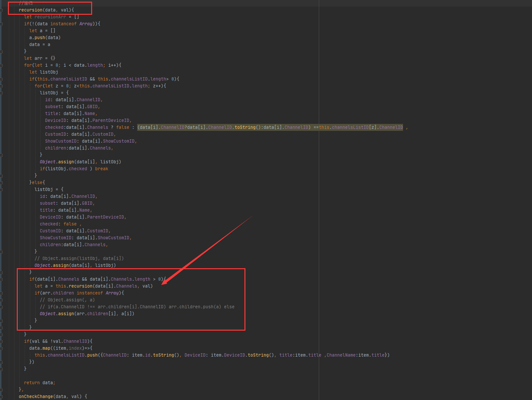The image size is (532, 400).
Task: Click the 'let a = []' line
Action: click(42, 31)
